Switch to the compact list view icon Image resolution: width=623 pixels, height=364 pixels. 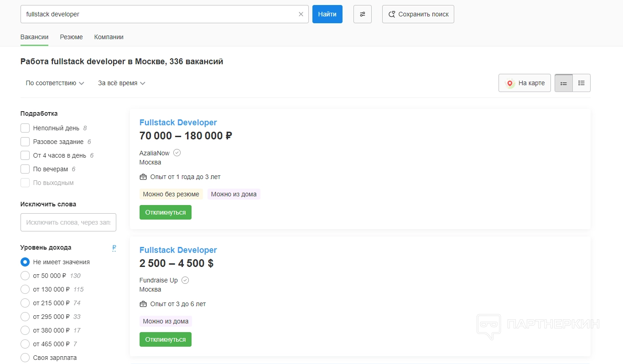click(581, 83)
